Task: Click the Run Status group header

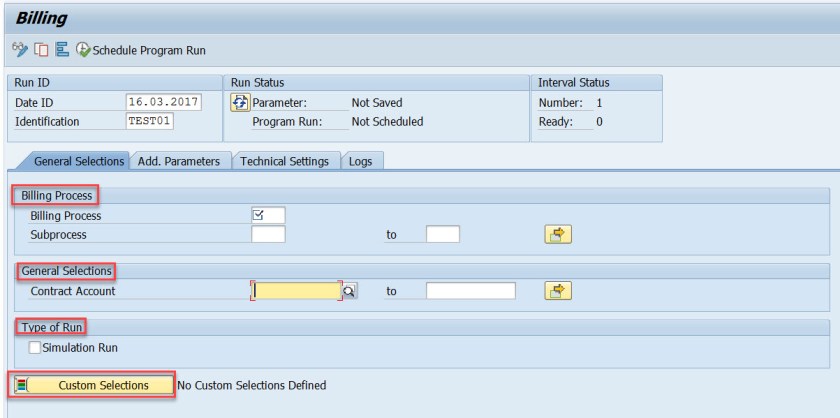Action: [376, 83]
